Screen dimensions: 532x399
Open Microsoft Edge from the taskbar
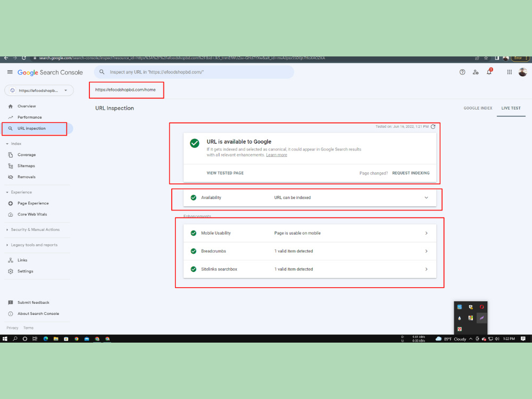(x=45, y=339)
